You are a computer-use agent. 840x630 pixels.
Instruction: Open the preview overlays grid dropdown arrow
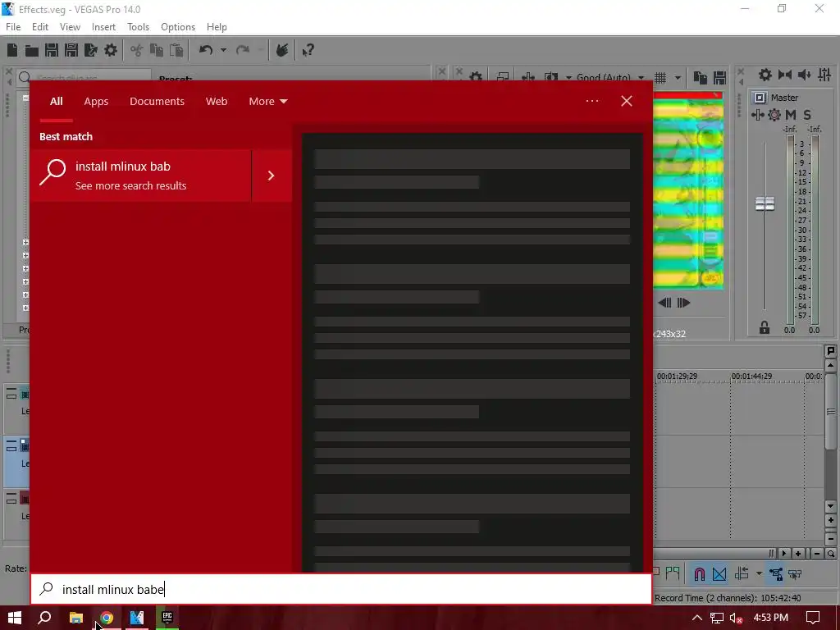[x=678, y=78]
